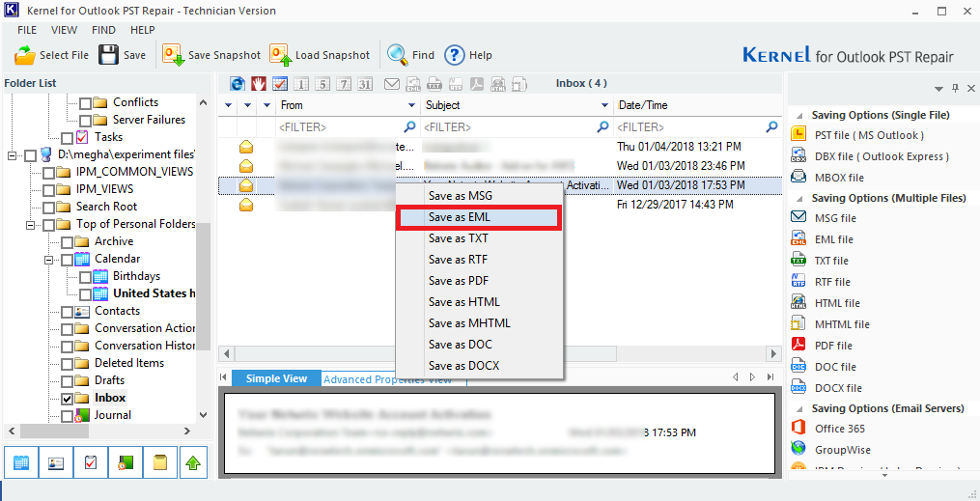Select Office 365 saving option
The height and width of the screenshot is (501, 980).
coord(839,429)
